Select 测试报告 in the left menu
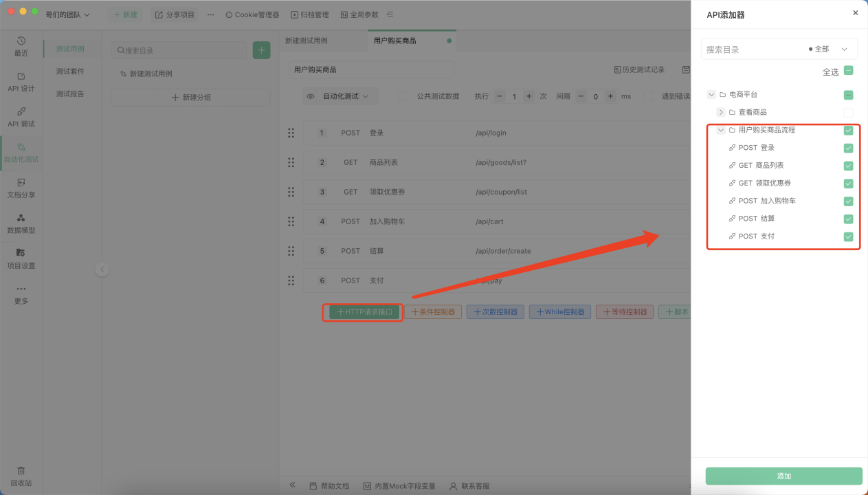This screenshot has height=495, width=868. click(70, 93)
